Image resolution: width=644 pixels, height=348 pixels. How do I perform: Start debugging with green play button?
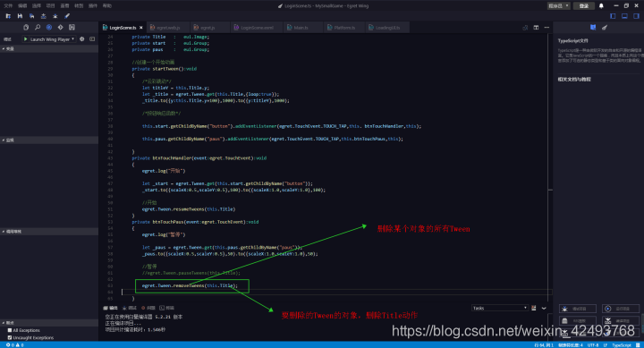(25, 39)
